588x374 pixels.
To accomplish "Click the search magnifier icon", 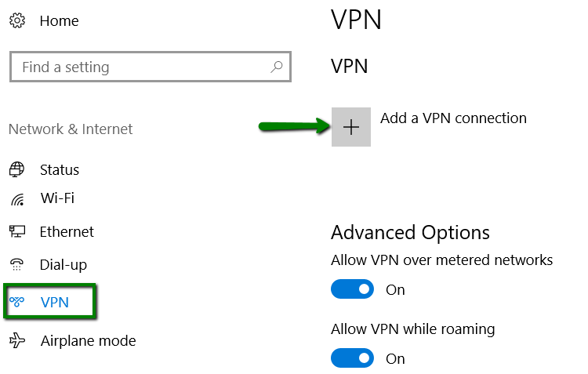I will [x=276, y=67].
